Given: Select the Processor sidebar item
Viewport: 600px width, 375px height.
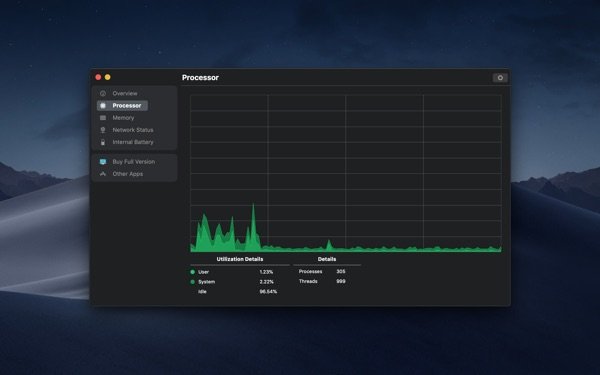Looking at the screenshot, I should pos(122,106).
